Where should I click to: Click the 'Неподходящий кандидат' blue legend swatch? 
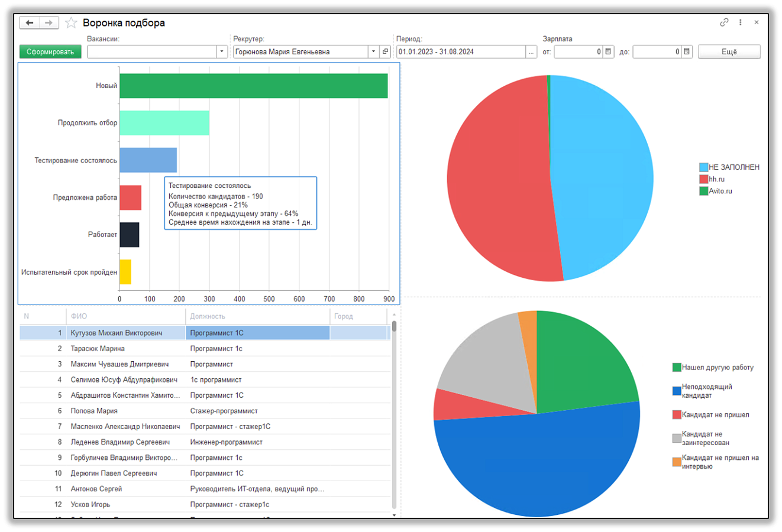(677, 391)
